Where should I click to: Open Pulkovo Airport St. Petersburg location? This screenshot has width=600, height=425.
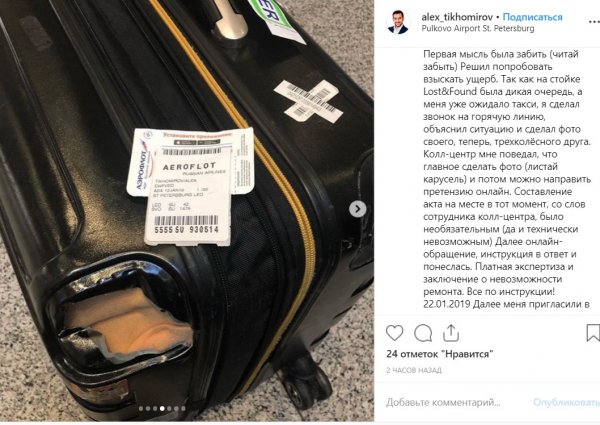coord(478,28)
